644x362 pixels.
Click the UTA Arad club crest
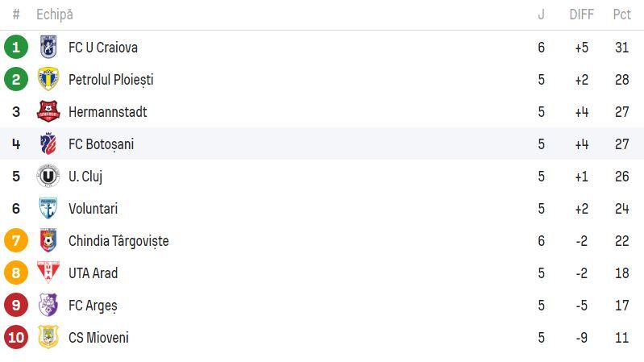(48, 273)
